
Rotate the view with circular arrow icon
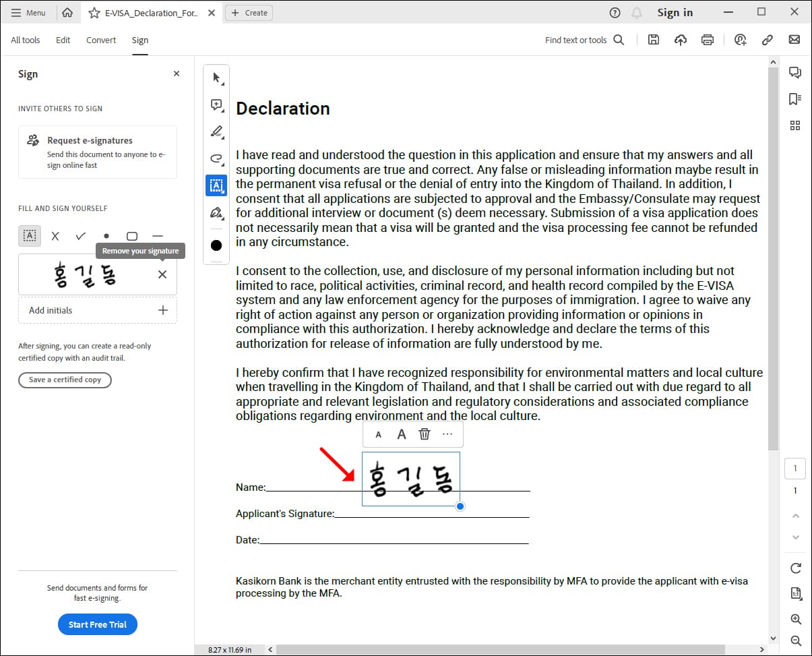(795, 568)
